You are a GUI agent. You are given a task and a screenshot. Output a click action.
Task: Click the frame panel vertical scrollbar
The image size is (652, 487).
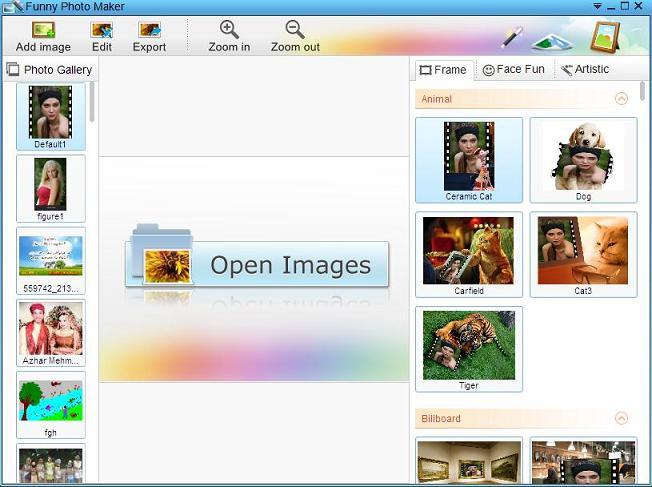(642, 91)
